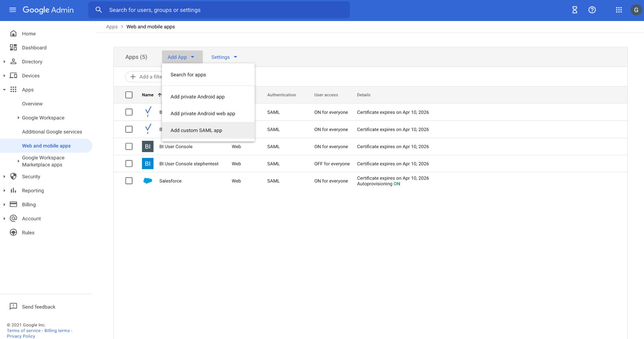Click the hourglass tasks icon
The height and width of the screenshot is (339, 644).
(574, 10)
